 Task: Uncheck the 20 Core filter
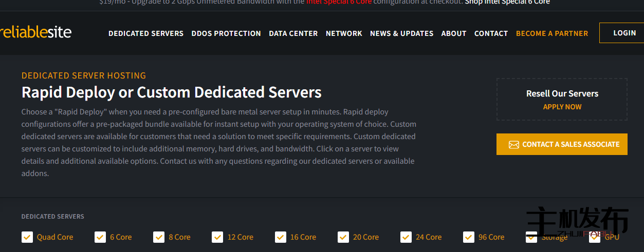[x=343, y=237]
